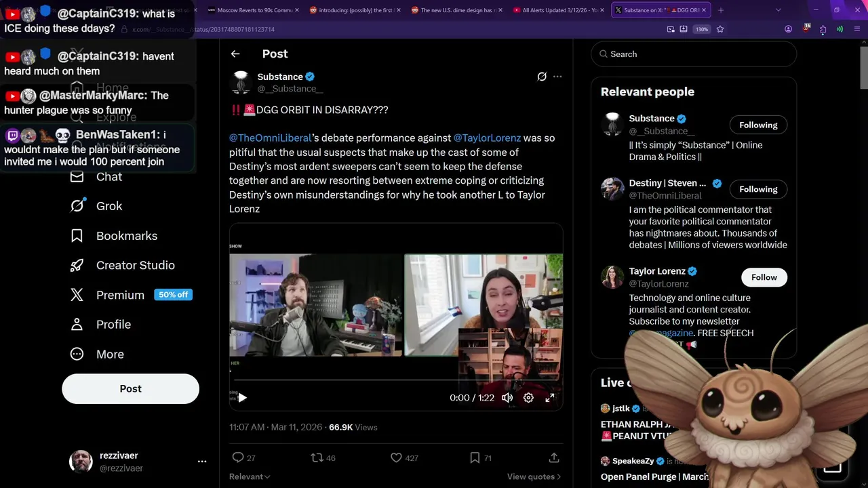
Task: Expand the Relevant replies sort dropdown
Action: pos(250,476)
